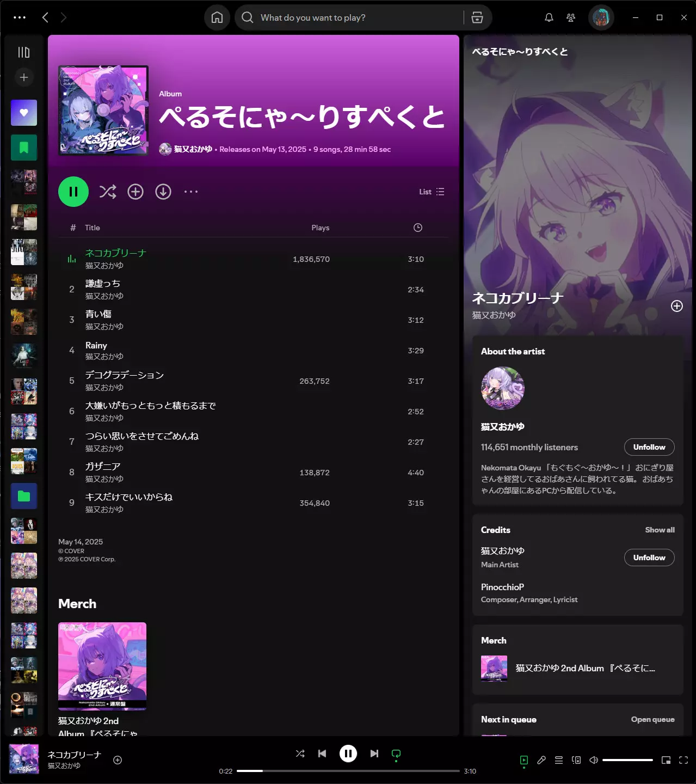
Task: Skip to next track
Action: pyautogui.click(x=374, y=754)
